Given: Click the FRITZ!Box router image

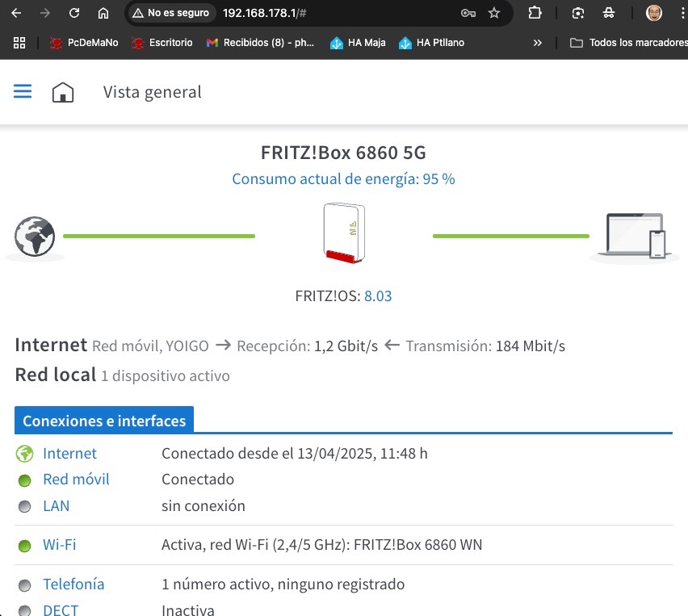Looking at the screenshot, I should click(x=345, y=233).
